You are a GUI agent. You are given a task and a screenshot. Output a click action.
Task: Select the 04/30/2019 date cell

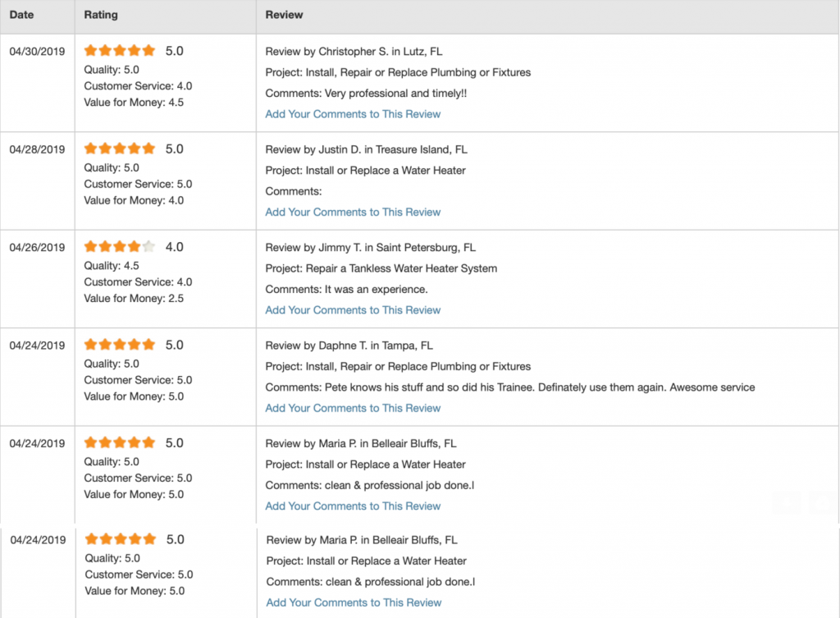pyautogui.click(x=37, y=51)
